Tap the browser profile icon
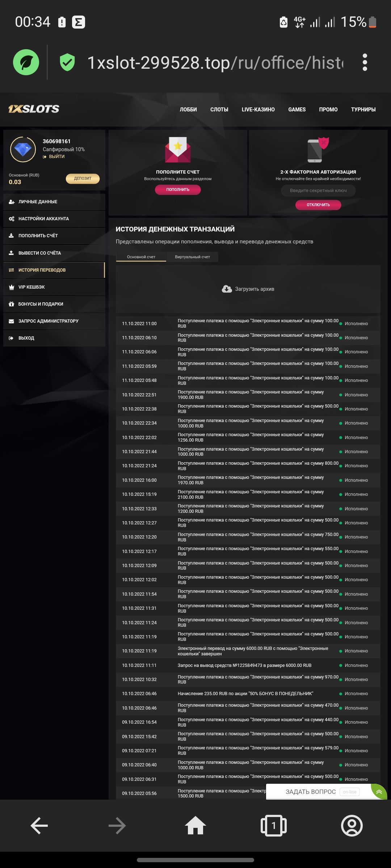The image size is (391, 868). [x=352, y=825]
